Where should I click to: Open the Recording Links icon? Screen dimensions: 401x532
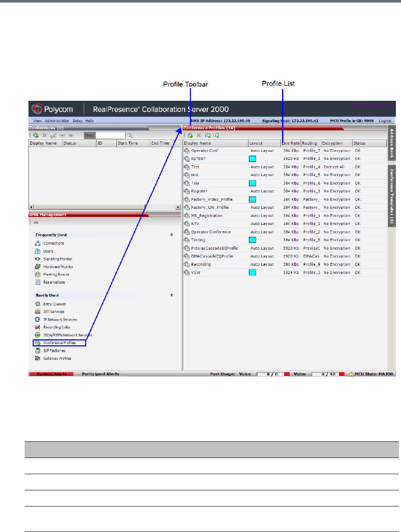coord(37,327)
